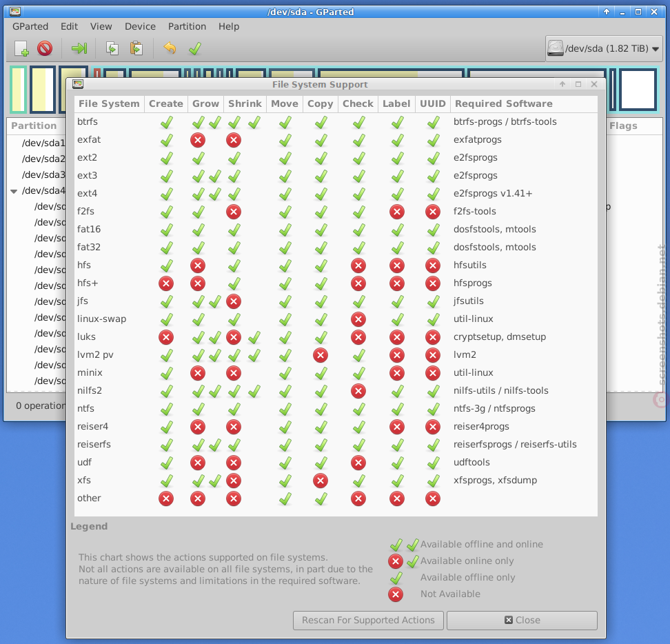Open the Partition menu

[x=187, y=26]
